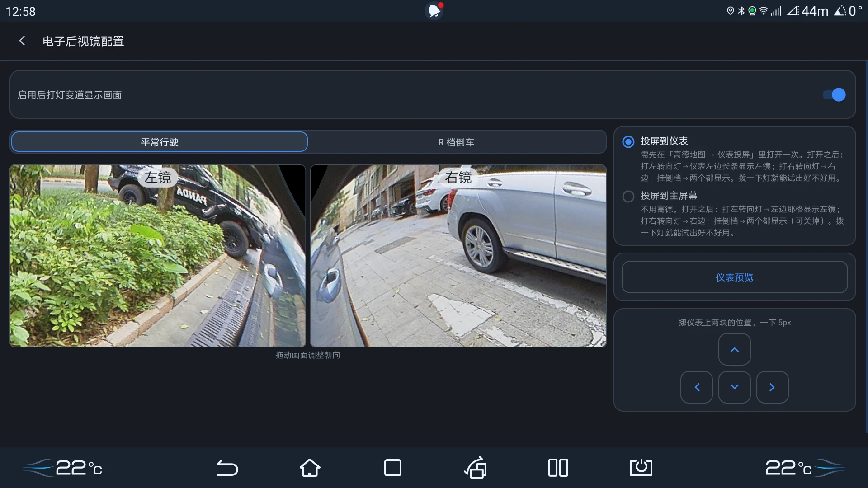Tap the location icon in status bar
The height and width of the screenshot is (488, 868).
coord(730,11)
